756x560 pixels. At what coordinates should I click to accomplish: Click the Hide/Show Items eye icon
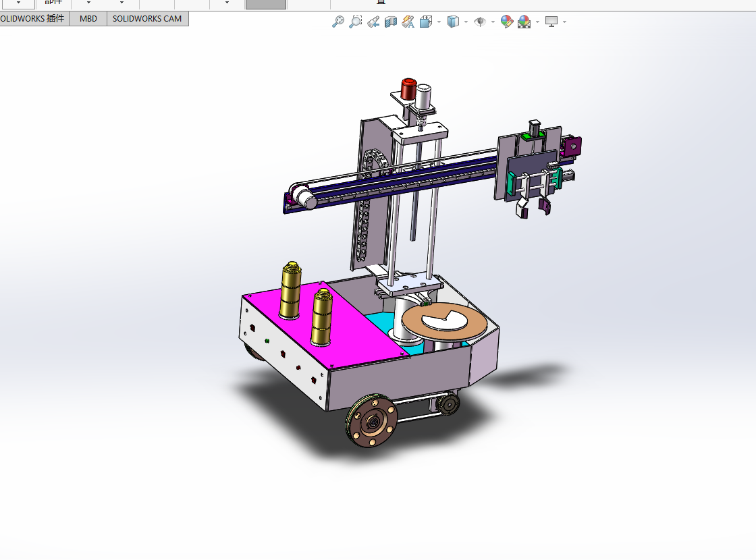(480, 22)
